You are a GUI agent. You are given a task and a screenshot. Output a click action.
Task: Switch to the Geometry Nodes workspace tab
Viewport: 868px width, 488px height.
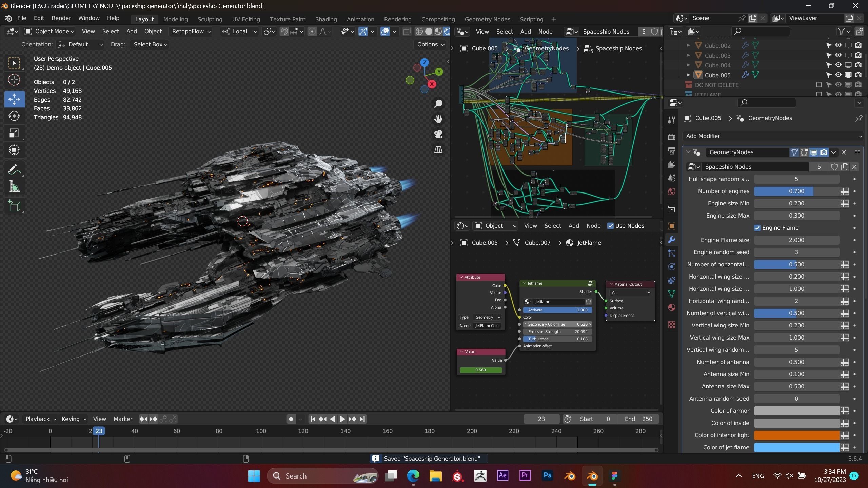pyautogui.click(x=487, y=19)
